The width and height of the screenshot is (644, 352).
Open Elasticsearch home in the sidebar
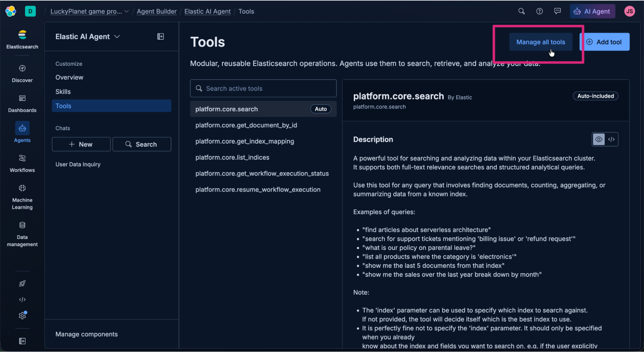click(x=22, y=40)
